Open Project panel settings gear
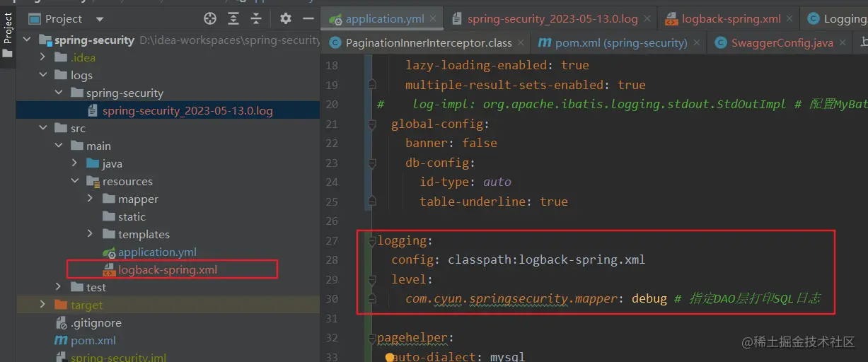 pos(285,18)
